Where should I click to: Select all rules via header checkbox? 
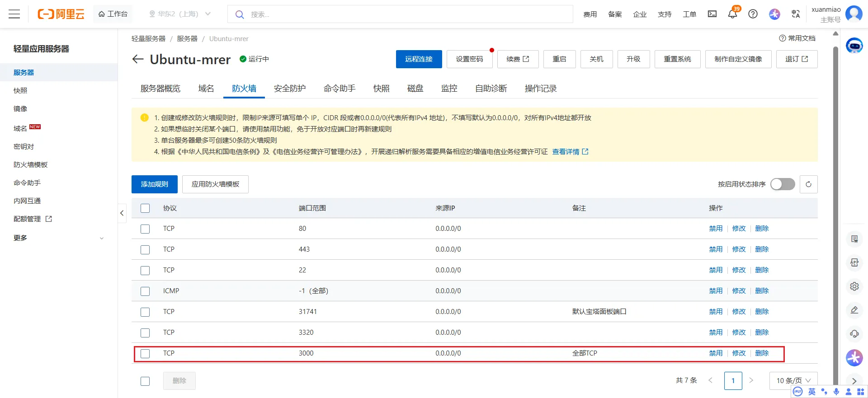click(x=145, y=208)
